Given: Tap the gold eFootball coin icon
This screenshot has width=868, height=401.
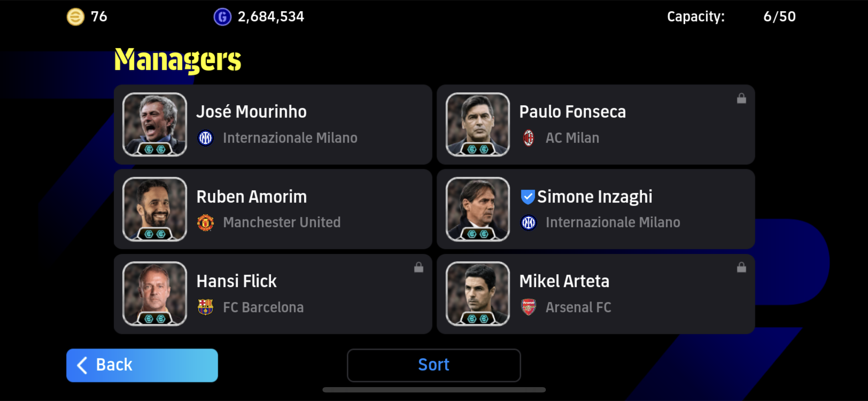Looking at the screenshot, I should (x=76, y=17).
